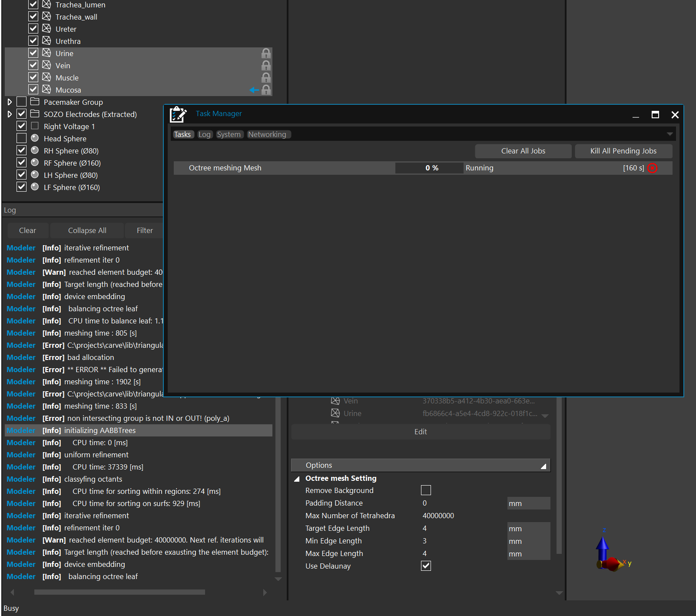Click the Edit button below entity list

(x=421, y=432)
